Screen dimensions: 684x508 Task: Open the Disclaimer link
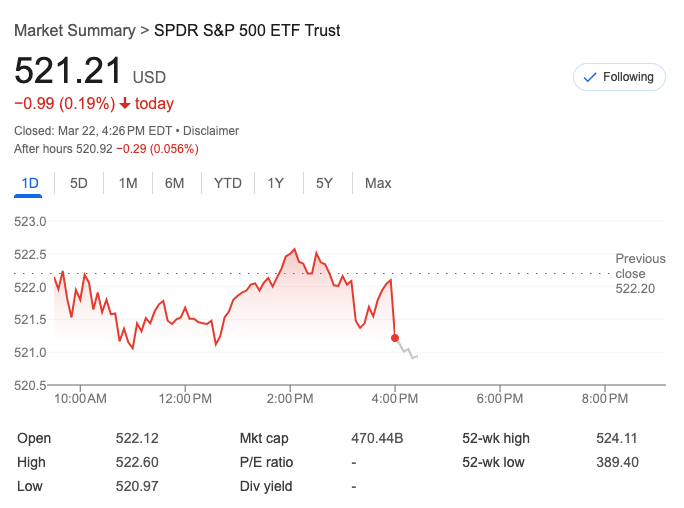coord(211,131)
